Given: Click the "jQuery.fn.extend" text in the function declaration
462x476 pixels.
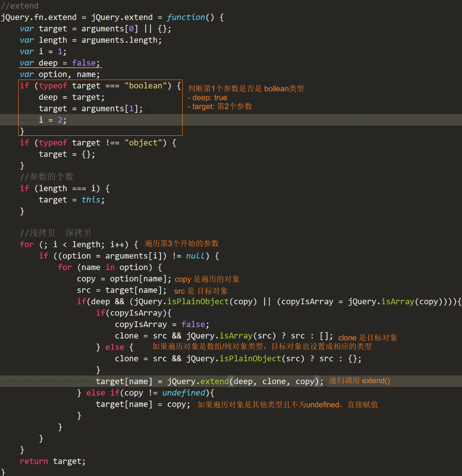Looking at the screenshot, I should 39,17.
